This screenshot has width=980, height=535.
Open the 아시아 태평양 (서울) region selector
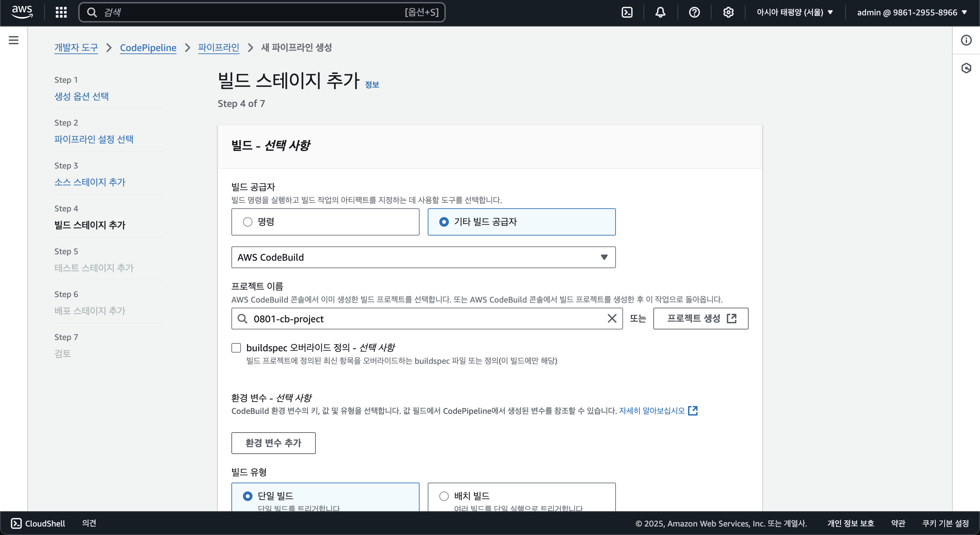click(794, 12)
